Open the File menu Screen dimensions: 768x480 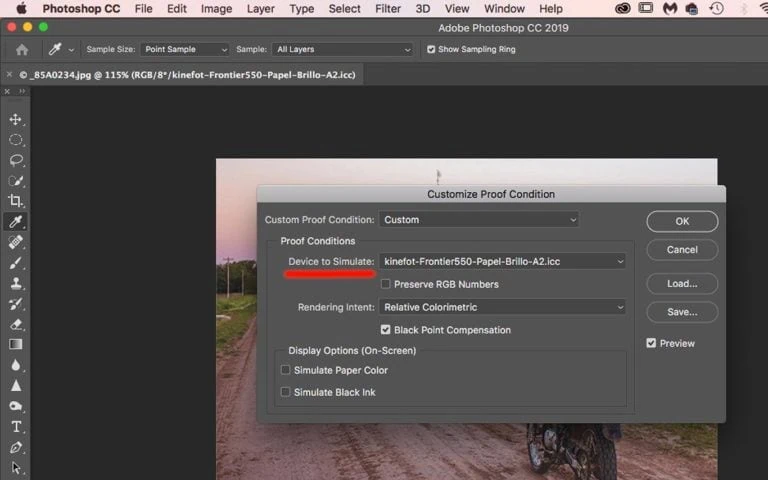(144, 9)
